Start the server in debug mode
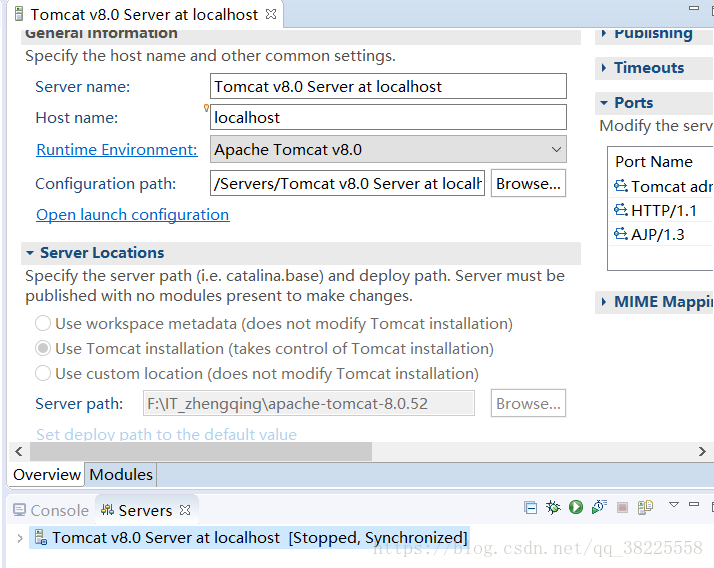 click(x=553, y=507)
